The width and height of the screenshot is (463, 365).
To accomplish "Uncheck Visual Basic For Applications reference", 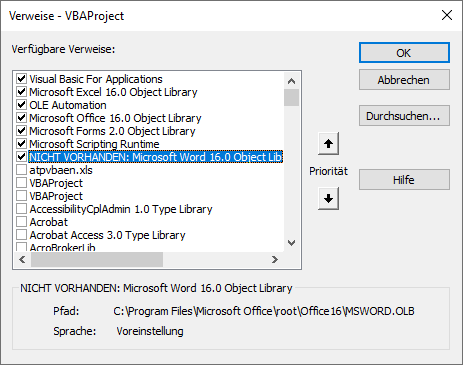I will point(21,79).
